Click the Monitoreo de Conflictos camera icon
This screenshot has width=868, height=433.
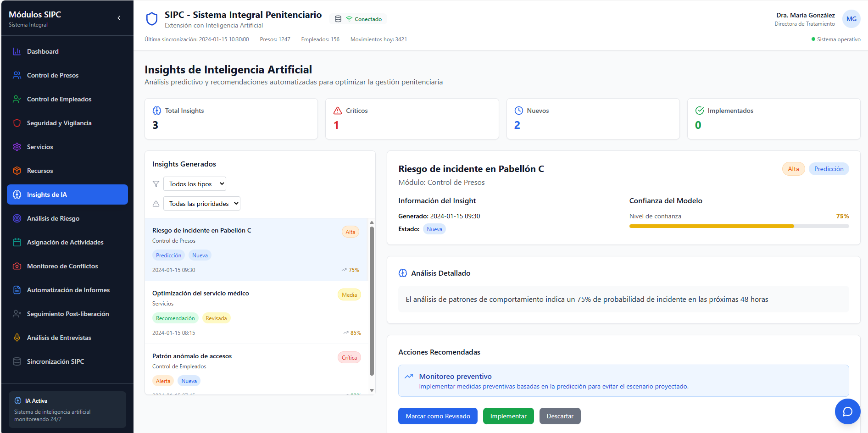point(17,266)
